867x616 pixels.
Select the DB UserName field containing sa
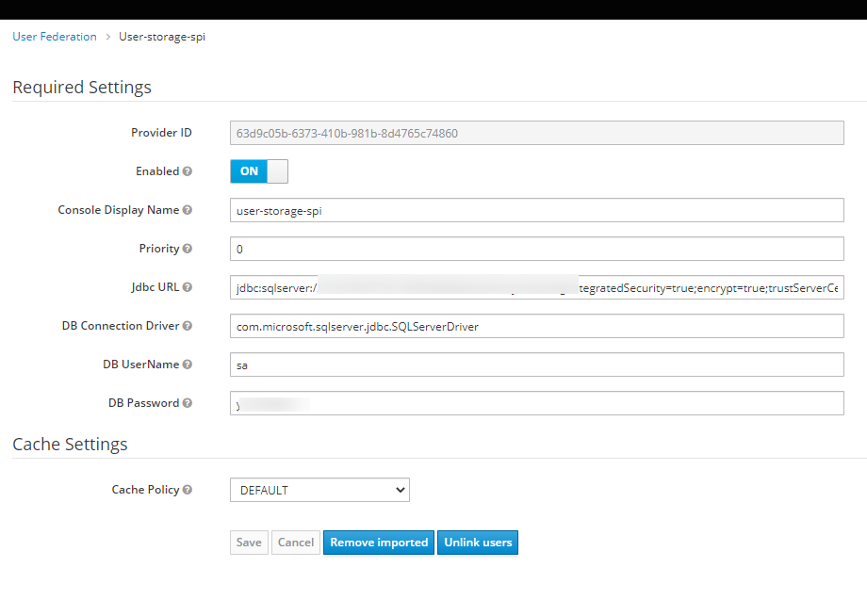(x=537, y=365)
